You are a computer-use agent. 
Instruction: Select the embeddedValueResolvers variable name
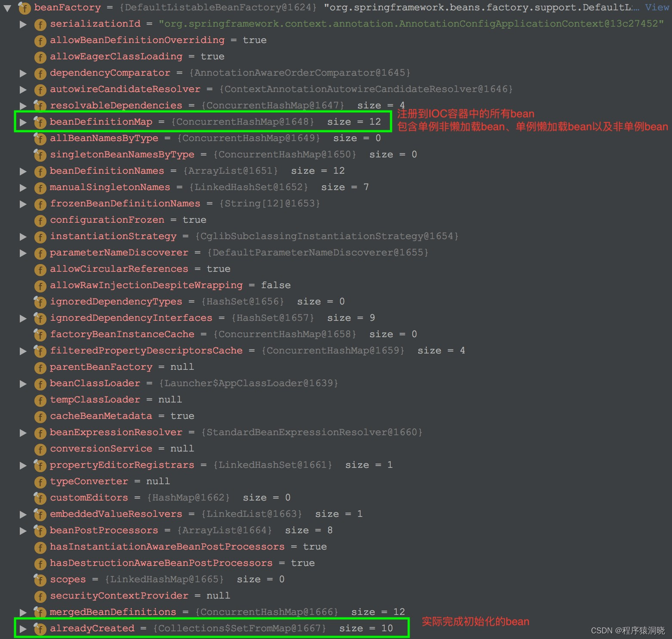tap(116, 514)
